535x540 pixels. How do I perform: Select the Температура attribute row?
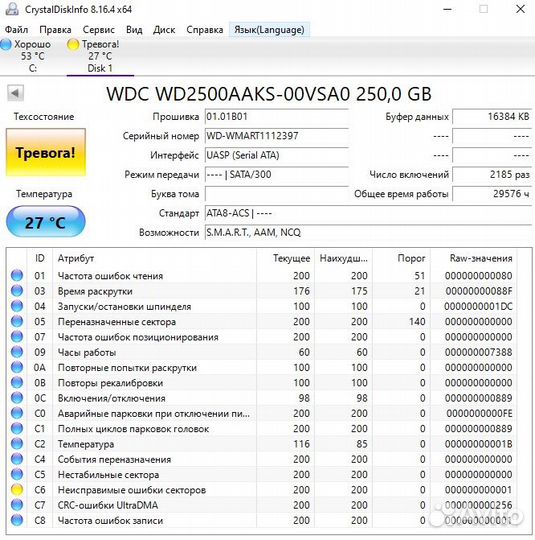click(262, 444)
